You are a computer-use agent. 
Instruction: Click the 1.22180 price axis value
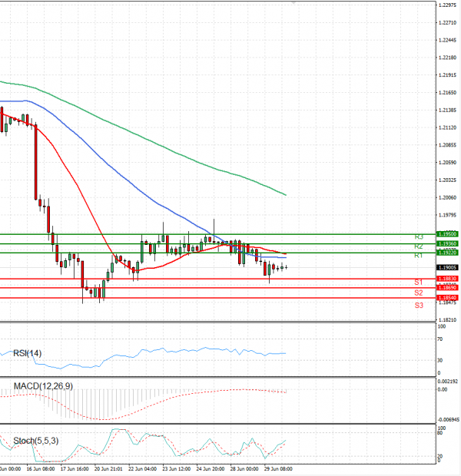point(448,58)
